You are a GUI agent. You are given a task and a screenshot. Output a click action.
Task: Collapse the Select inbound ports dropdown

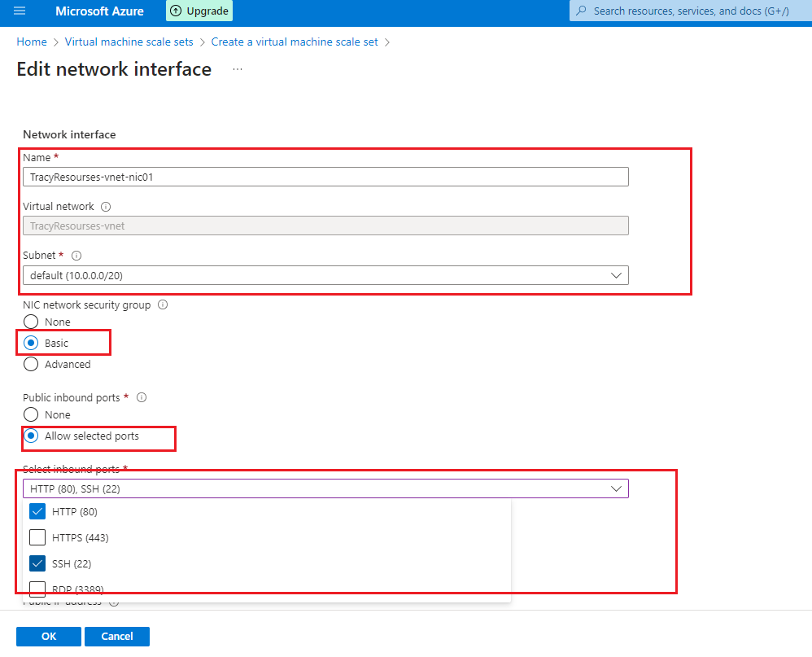[616, 488]
